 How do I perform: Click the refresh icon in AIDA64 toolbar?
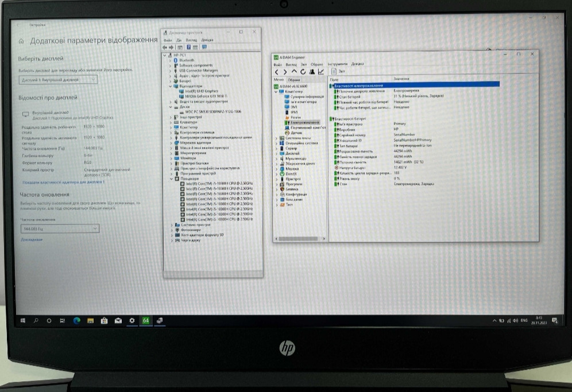(x=303, y=72)
